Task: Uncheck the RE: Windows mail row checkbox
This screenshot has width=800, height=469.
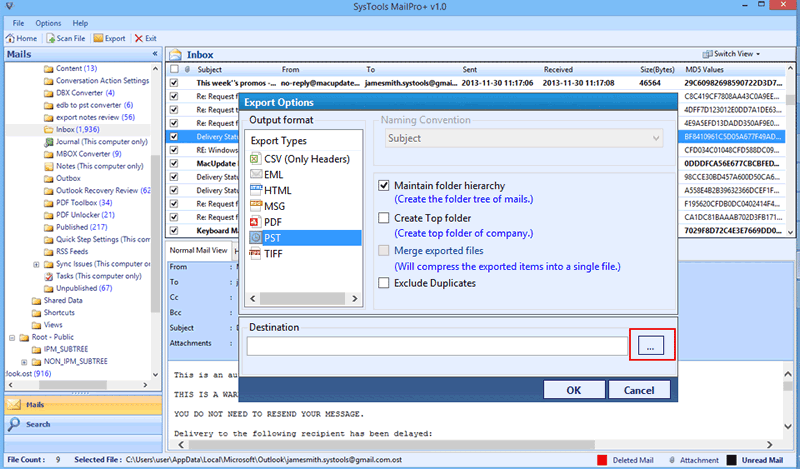Action: (x=174, y=150)
